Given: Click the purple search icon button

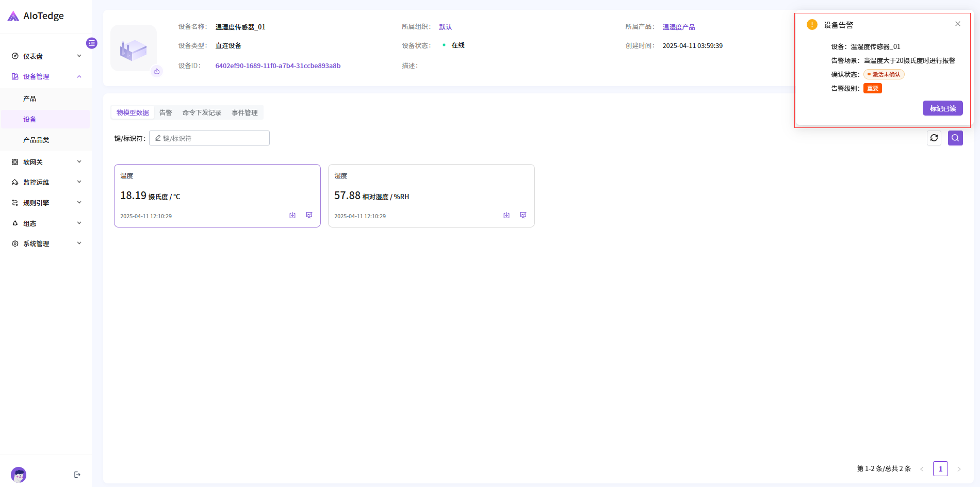Looking at the screenshot, I should click(955, 138).
